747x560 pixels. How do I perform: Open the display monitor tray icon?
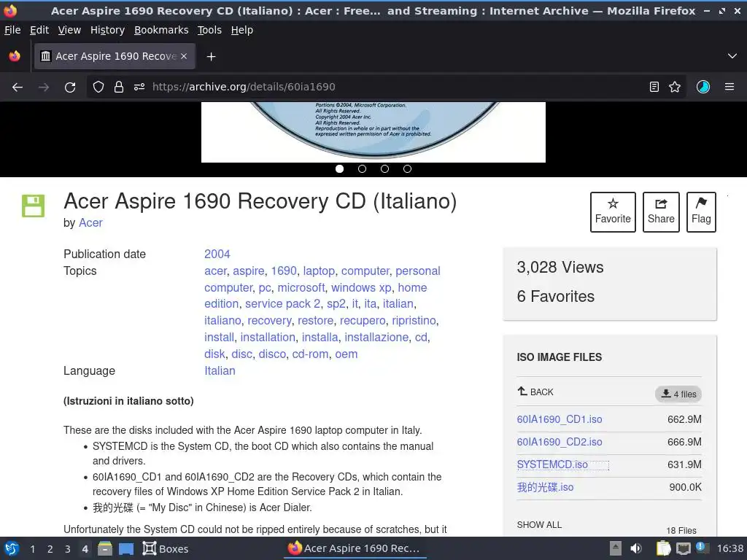click(684, 548)
